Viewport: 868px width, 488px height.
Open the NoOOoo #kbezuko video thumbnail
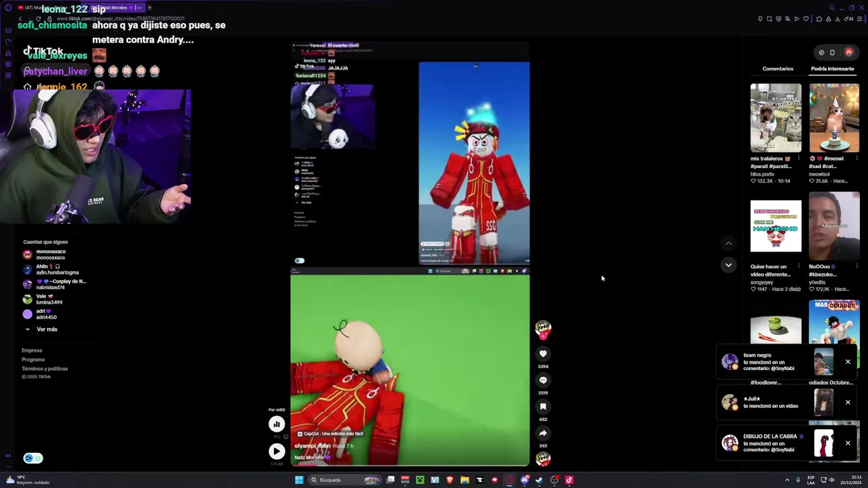pos(834,226)
